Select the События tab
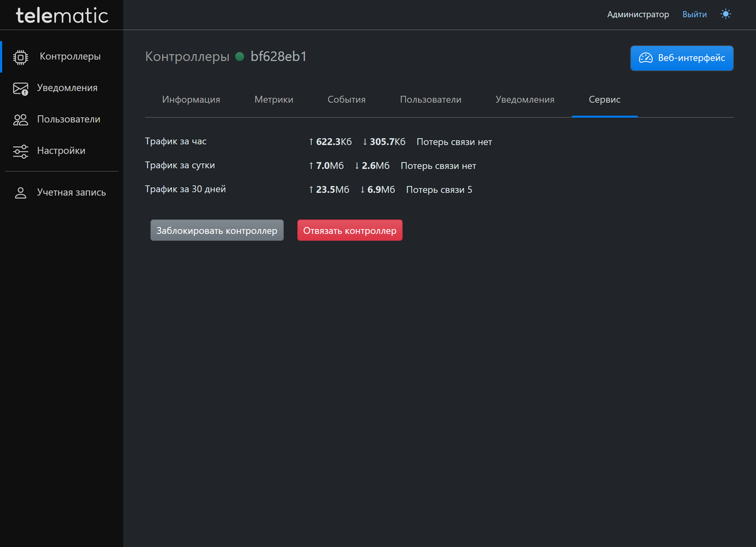Screen dimensions: 756x547 pos(346,100)
